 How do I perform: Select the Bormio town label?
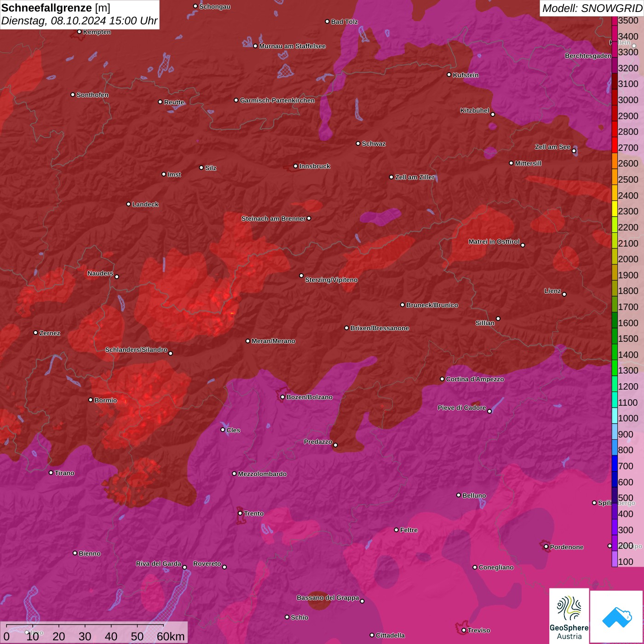click(105, 400)
